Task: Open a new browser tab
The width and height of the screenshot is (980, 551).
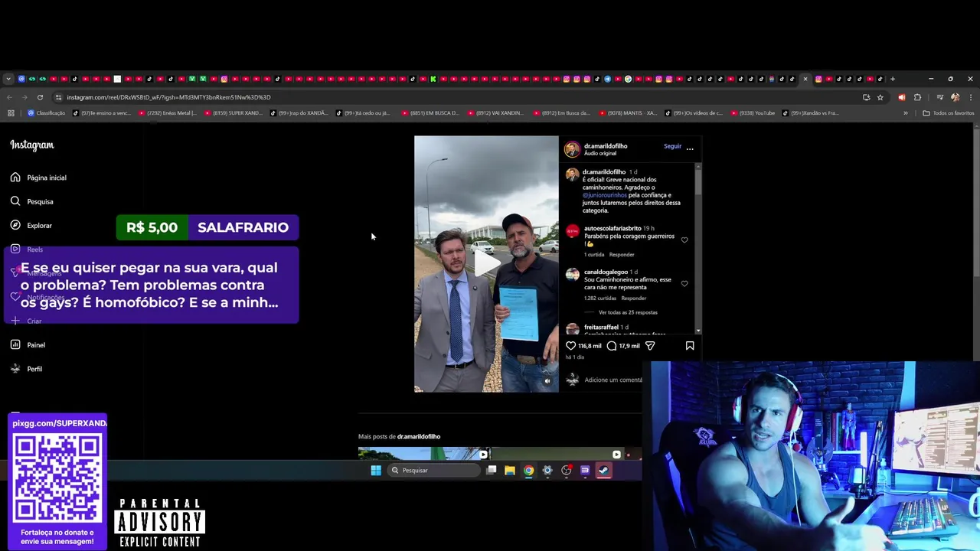Action: (x=892, y=79)
